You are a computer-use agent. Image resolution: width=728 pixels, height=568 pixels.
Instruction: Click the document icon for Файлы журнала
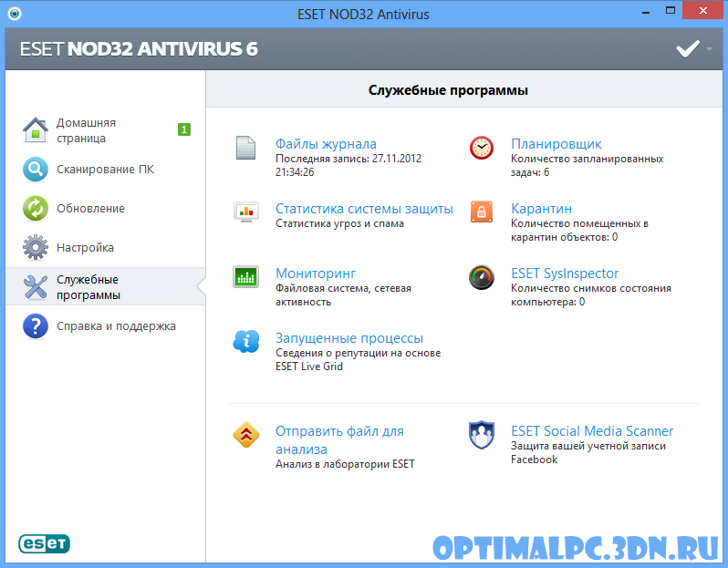click(x=245, y=148)
